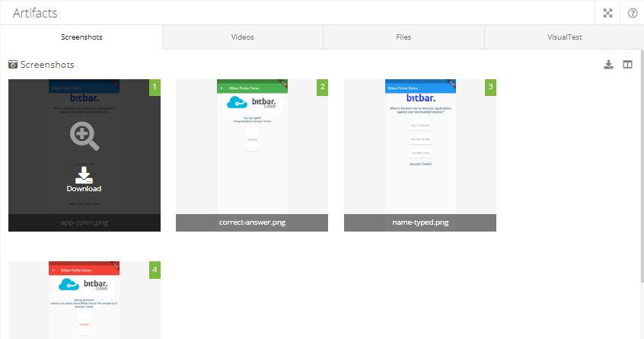Click the name-typed.png caption label
Image resolution: width=644 pixels, height=339 pixels.
pyautogui.click(x=420, y=222)
